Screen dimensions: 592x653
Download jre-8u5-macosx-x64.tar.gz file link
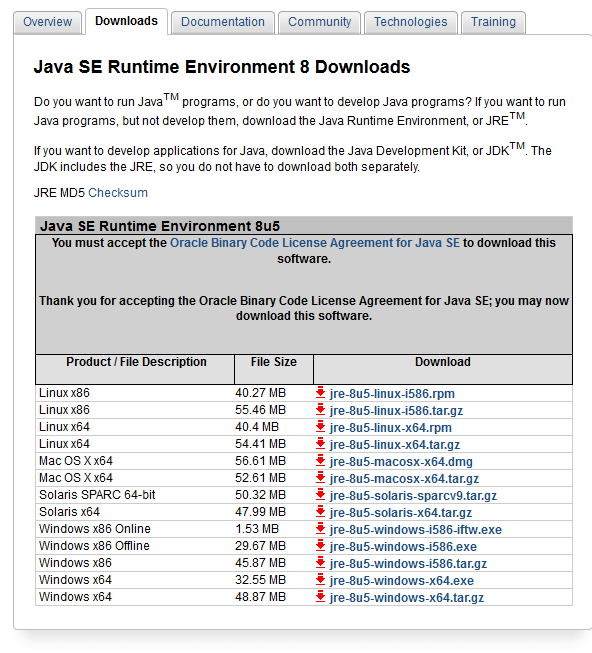(404, 479)
